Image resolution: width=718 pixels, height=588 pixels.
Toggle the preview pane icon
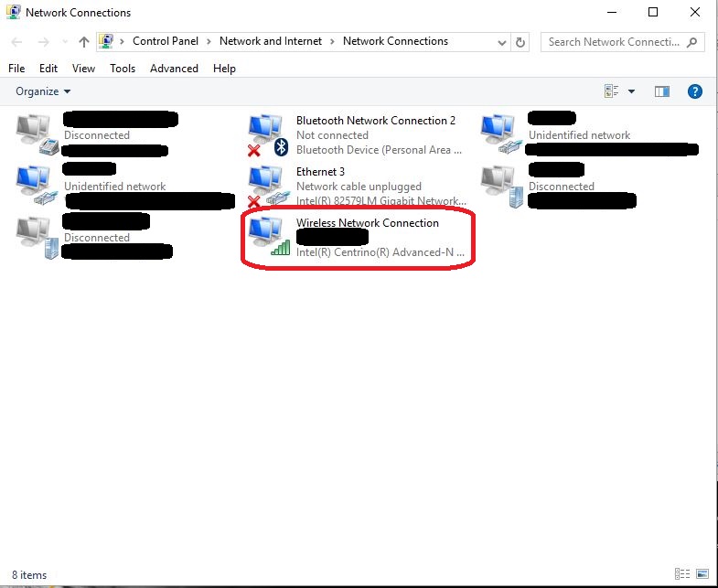click(661, 91)
